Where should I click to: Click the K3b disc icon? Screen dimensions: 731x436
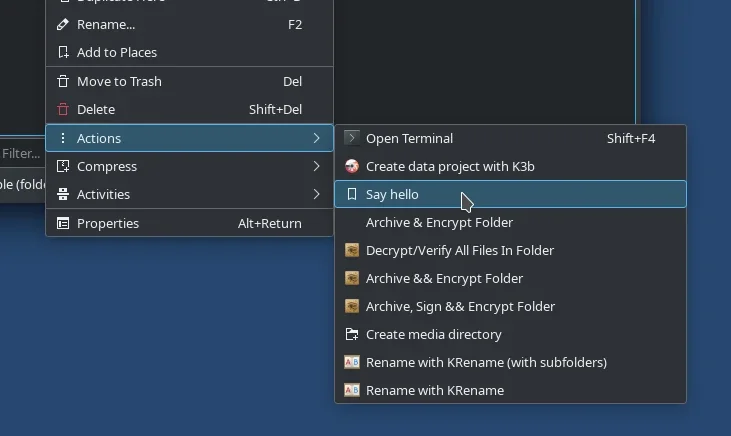coord(351,166)
